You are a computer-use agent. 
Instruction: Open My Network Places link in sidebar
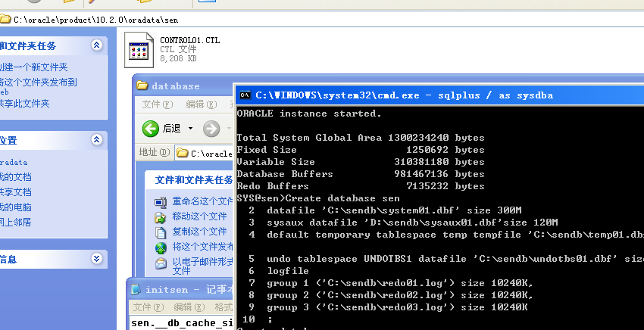[x=16, y=223]
